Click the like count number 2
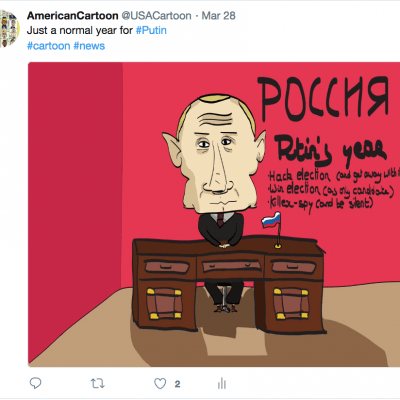The height and width of the screenshot is (400, 400). click(x=177, y=384)
